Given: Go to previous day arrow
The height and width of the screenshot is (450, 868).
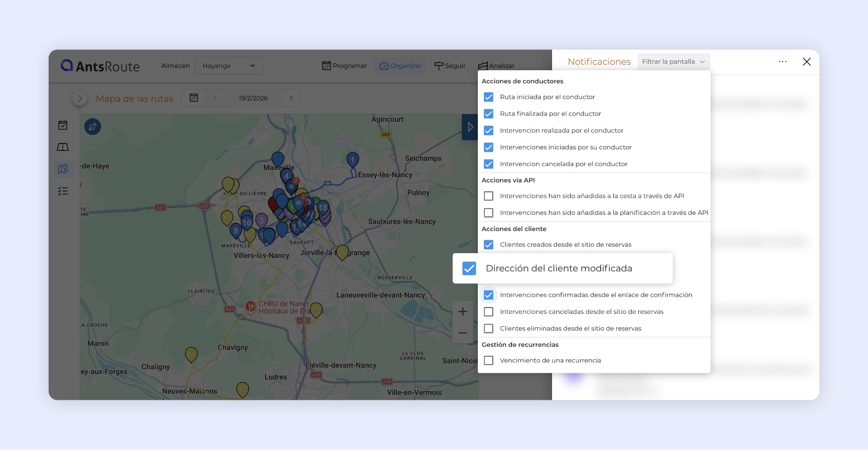Looking at the screenshot, I should 216,98.
